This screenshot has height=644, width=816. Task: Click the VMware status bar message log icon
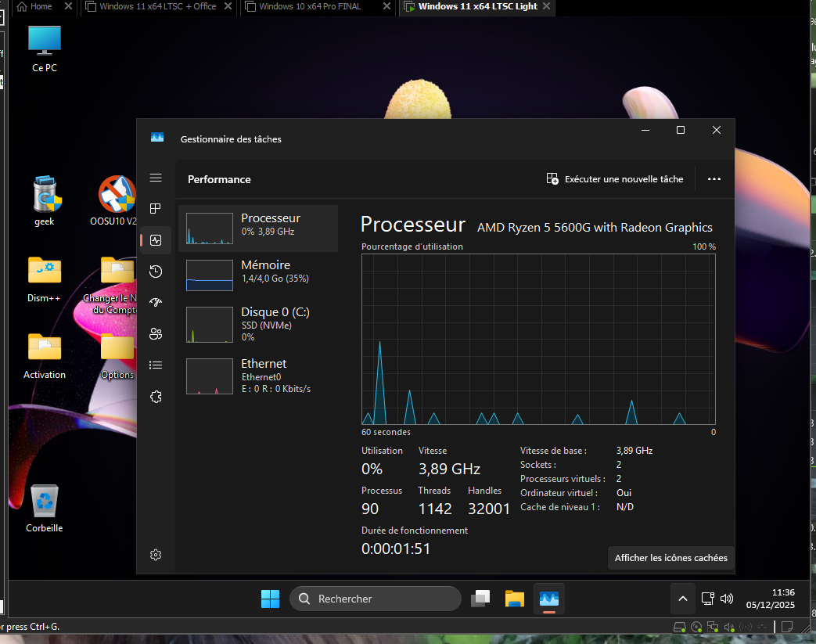pos(787,627)
